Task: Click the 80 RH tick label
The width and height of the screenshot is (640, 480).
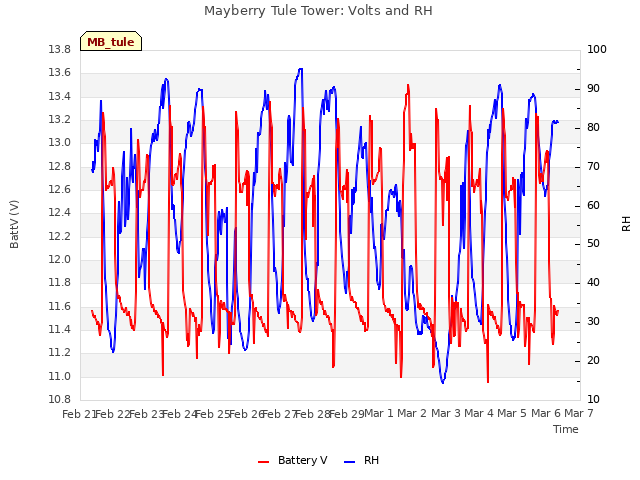Action: coord(593,128)
